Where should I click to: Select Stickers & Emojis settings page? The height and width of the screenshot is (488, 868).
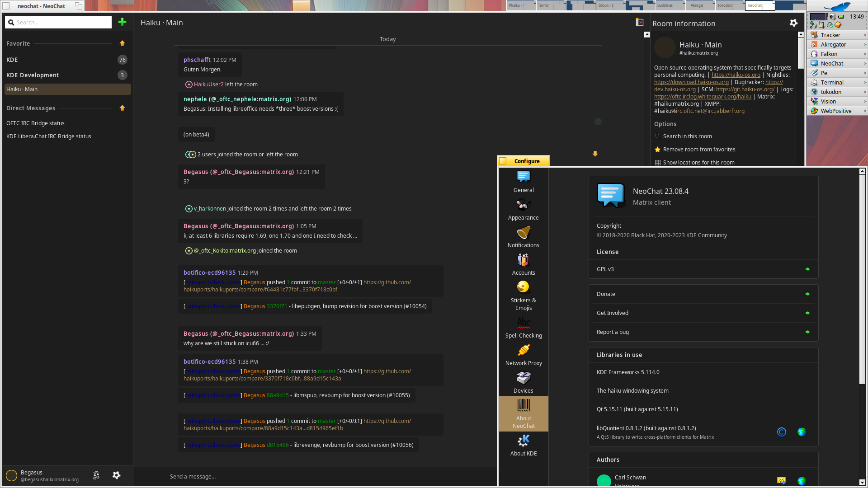pyautogui.click(x=524, y=296)
